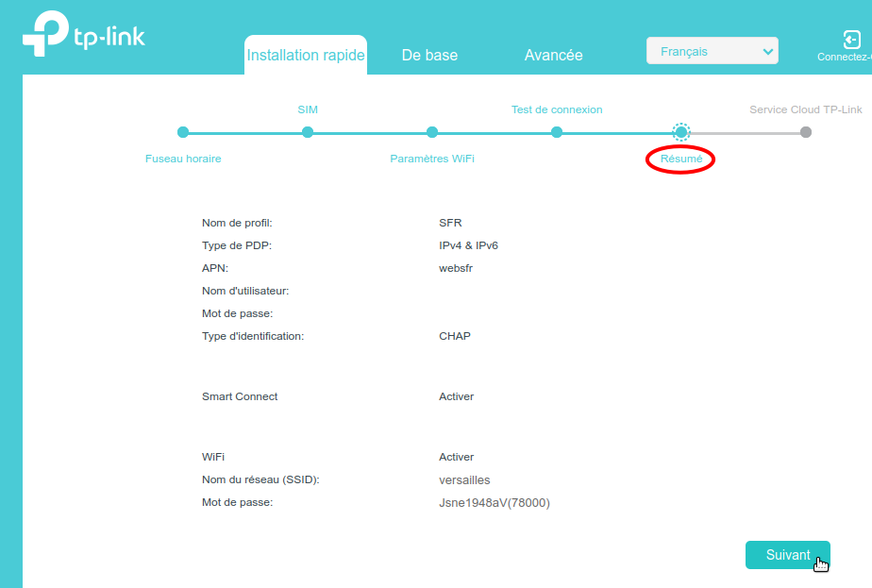Click the Paramètres WiFi step dot
Screen dimensions: 872x588
(x=432, y=132)
